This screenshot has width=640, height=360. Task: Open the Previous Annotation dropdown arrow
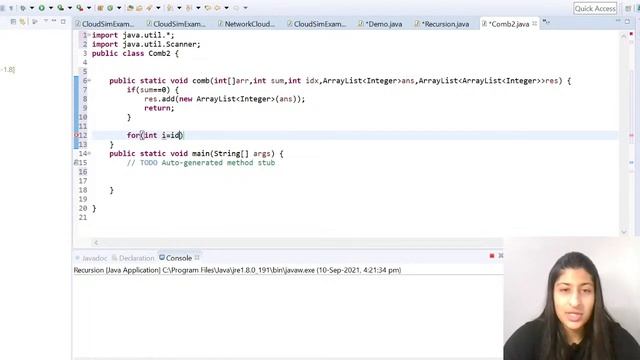click(x=198, y=8)
